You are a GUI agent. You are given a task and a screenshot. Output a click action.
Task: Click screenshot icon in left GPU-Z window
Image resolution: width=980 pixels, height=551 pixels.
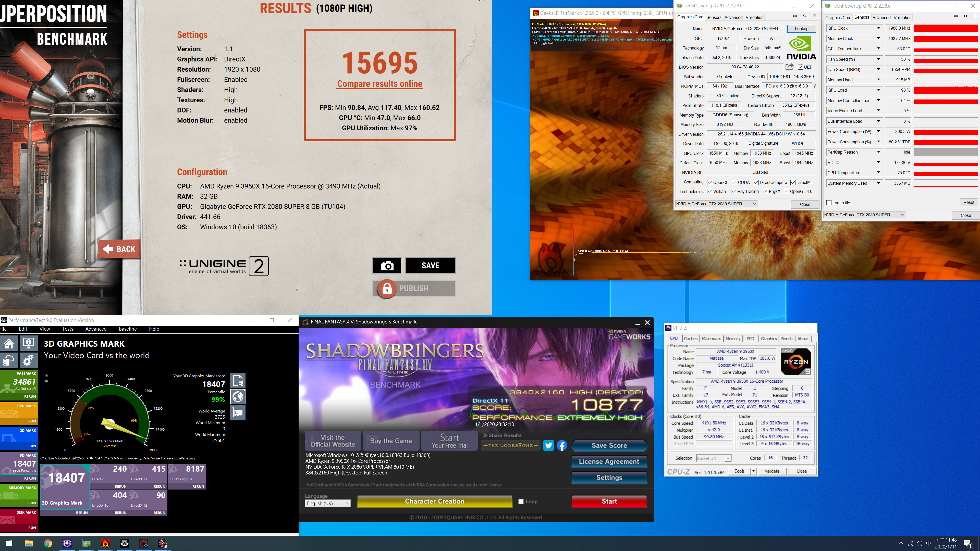pyautogui.click(x=795, y=16)
